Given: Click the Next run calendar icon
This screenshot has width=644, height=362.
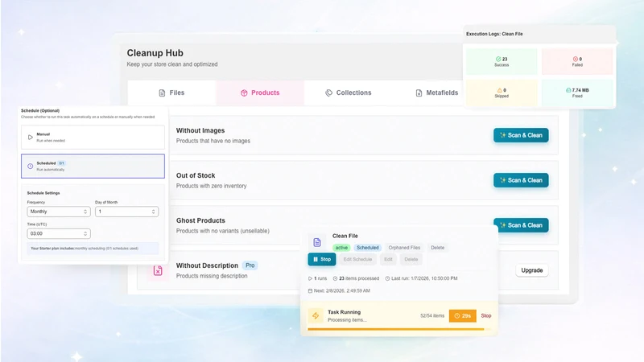Looking at the screenshot, I should [x=310, y=290].
